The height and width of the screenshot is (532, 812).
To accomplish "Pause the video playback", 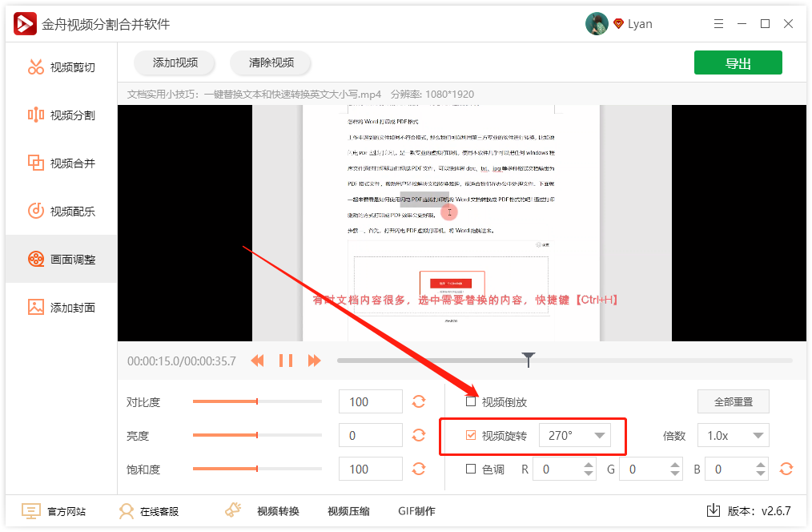I will [x=286, y=361].
